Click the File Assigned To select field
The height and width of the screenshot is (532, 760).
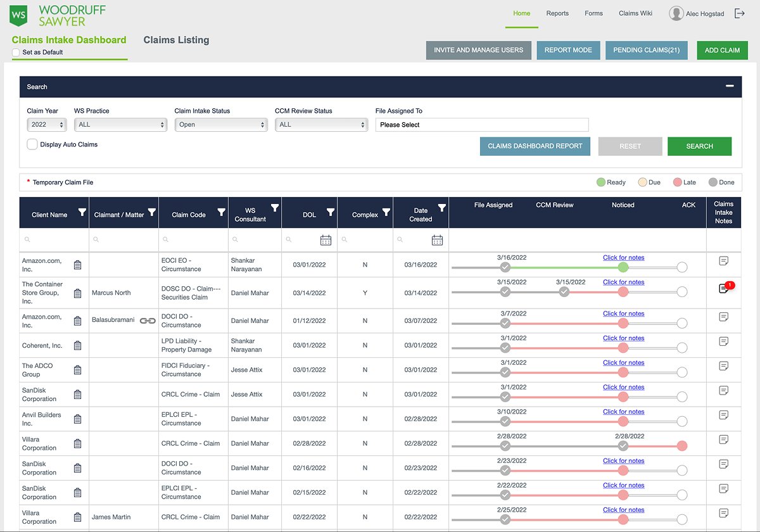coord(482,125)
